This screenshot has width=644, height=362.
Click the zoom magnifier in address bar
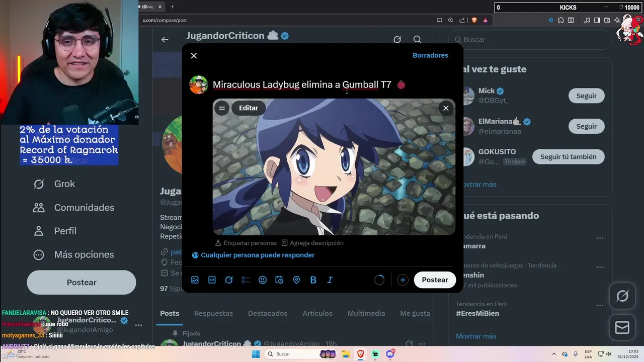(x=451, y=20)
